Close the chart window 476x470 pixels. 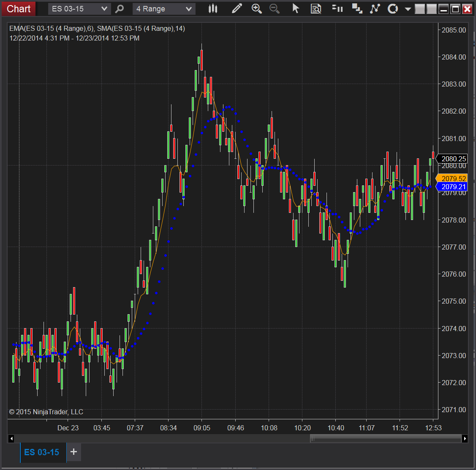click(467, 9)
